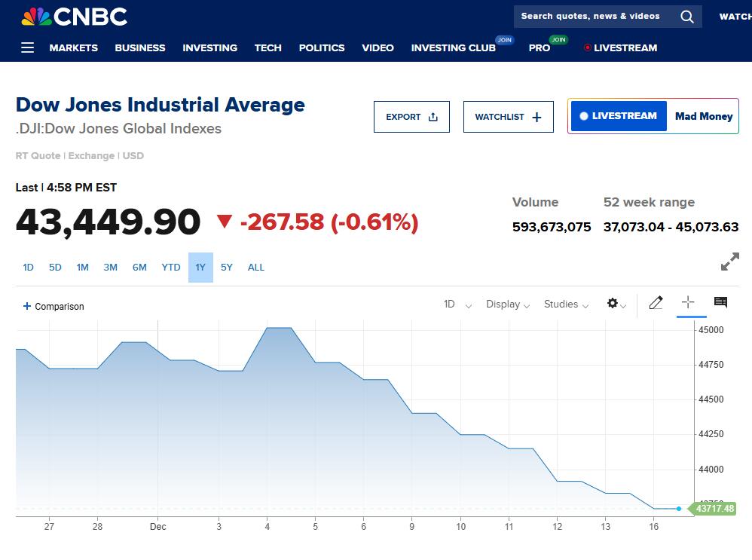Select the chart draw pencil tool

[x=656, y=303]
